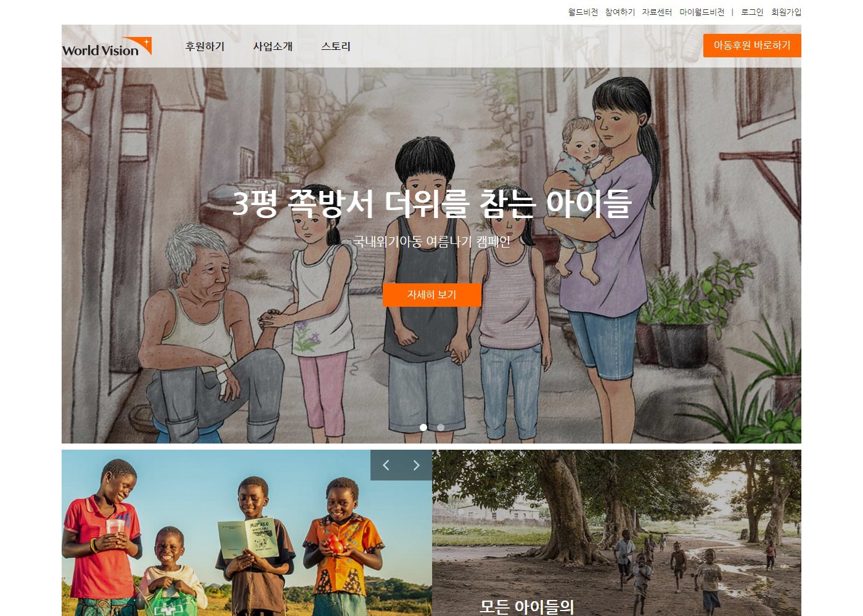The width and height of the screenshot is (863, 616).
Task: Open the 후원하기 menu
Action: click(205, 46)
